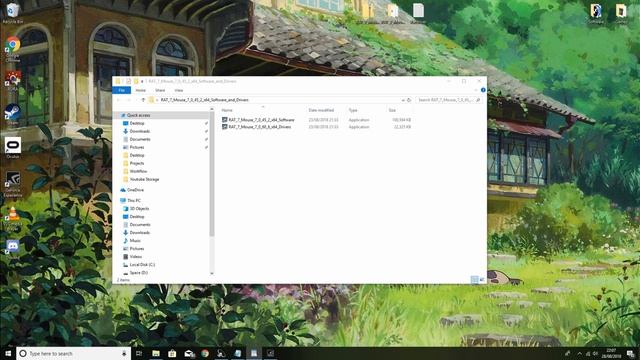640x360 pixels.
Task: Go up one folder level
Action: (x=143, y=100)
